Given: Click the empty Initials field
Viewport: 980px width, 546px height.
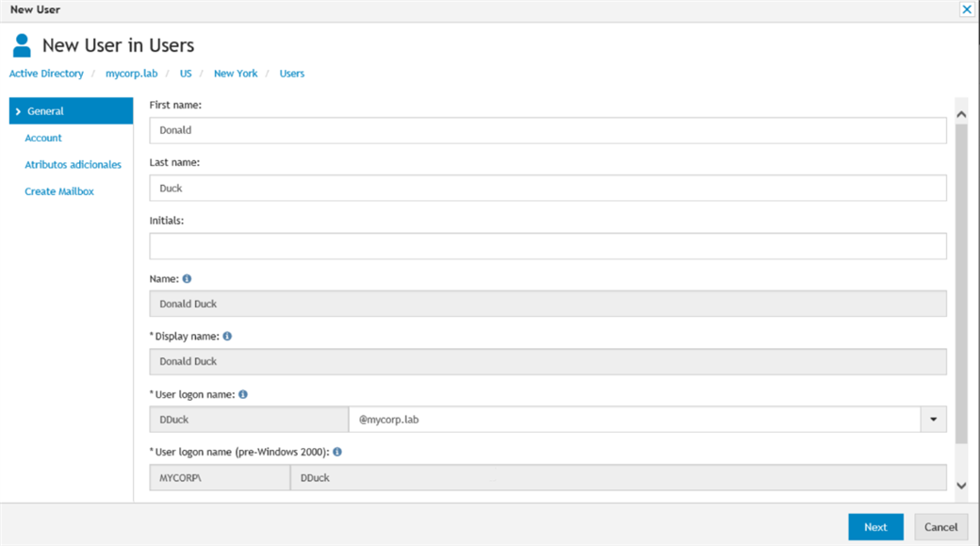Looking at the screenshot, I should 548,246.
